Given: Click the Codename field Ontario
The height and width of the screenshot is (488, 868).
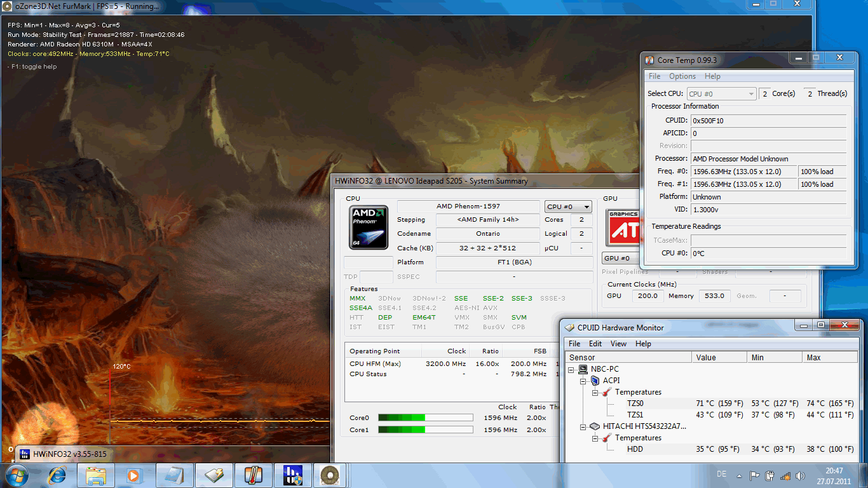Looking at the screenshot, I should pyautogui.click(x=487, y=234).
